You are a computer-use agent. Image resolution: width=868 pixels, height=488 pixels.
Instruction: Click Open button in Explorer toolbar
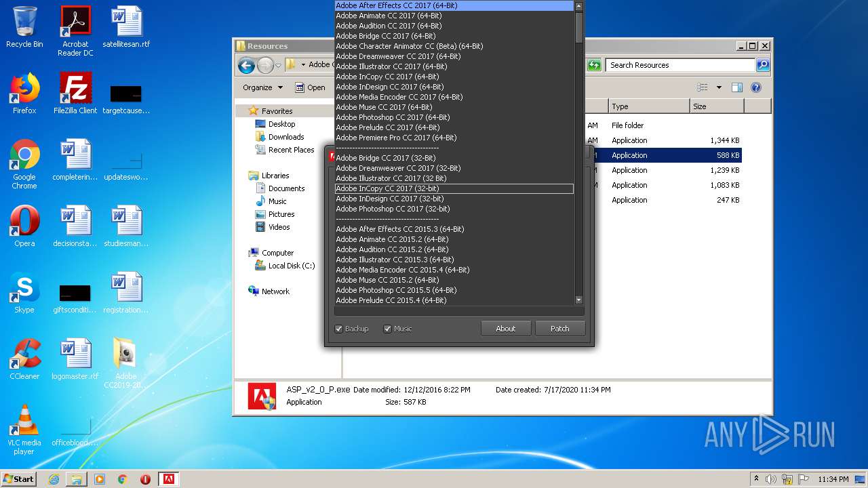coord(310,87)
